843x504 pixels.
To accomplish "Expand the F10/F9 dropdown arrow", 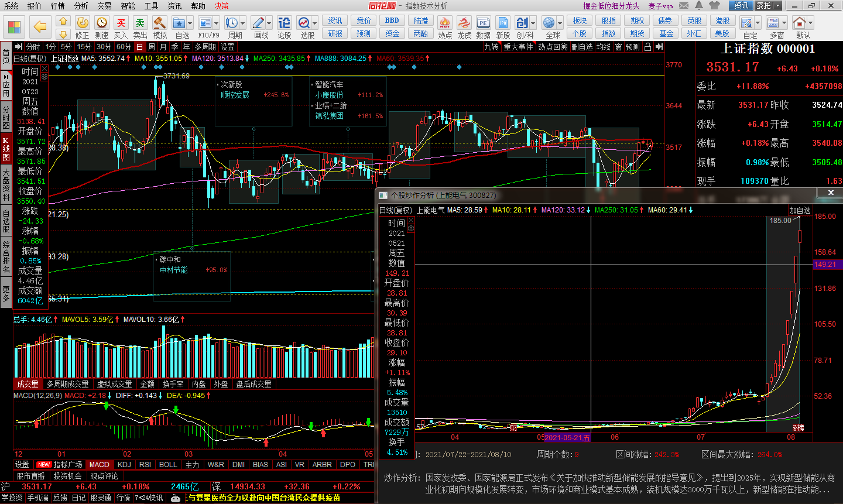I will click(217, 23).
